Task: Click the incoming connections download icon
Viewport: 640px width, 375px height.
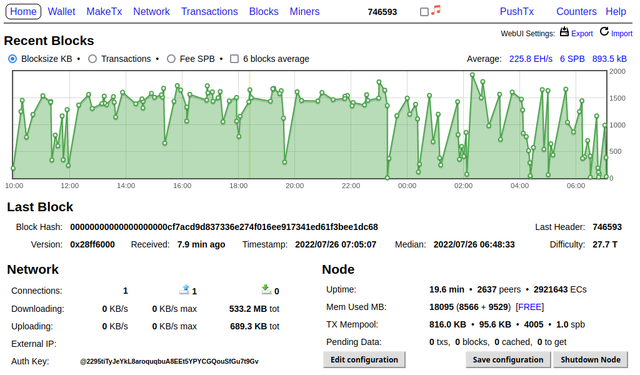Action: click(266, 289)
